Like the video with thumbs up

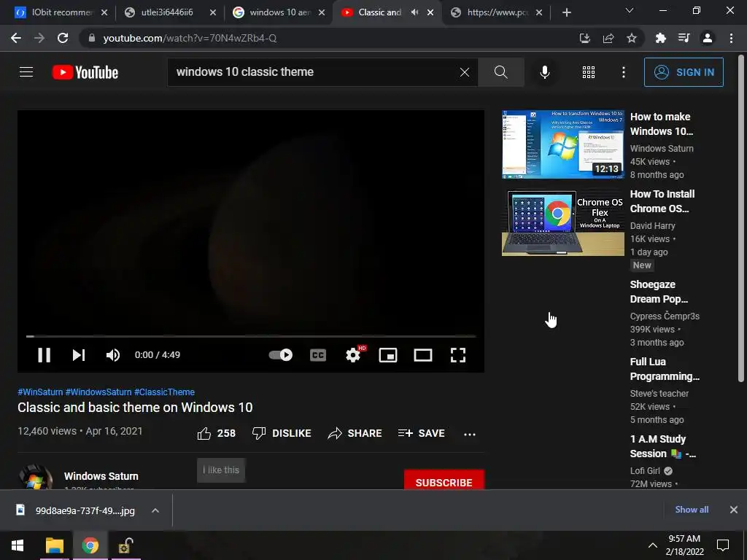(216, 433)
